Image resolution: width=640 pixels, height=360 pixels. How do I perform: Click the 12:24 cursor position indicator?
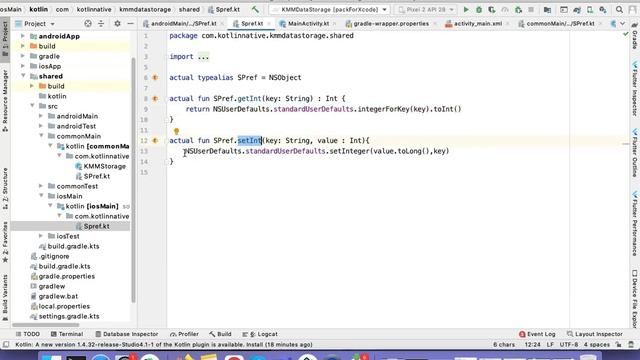(532, 344)
